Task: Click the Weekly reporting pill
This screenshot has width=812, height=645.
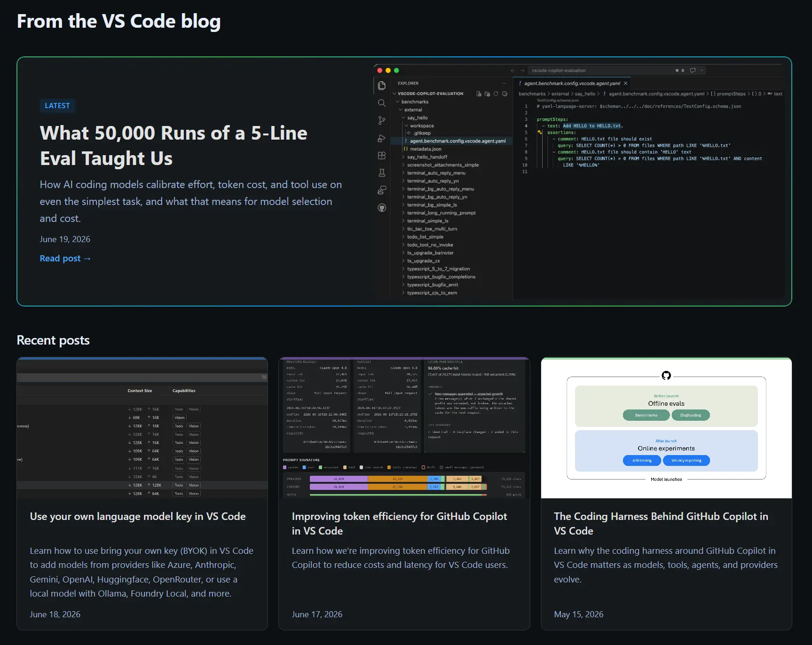Action: pyautogui.click(x=686, y=460)
